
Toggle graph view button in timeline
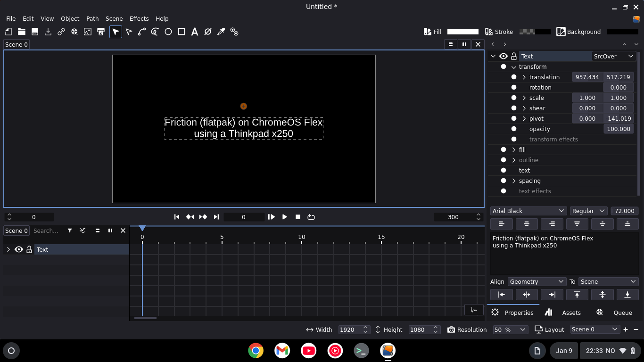[474, 310]
